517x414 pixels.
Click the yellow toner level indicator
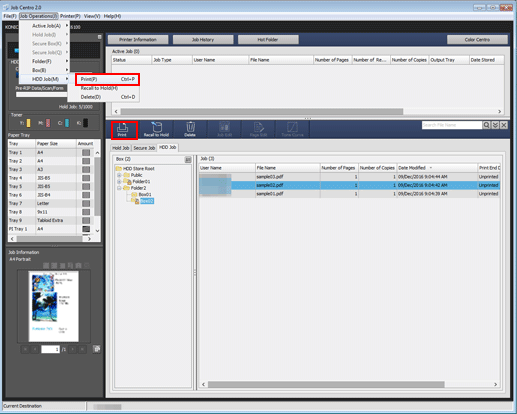point(28,123)
